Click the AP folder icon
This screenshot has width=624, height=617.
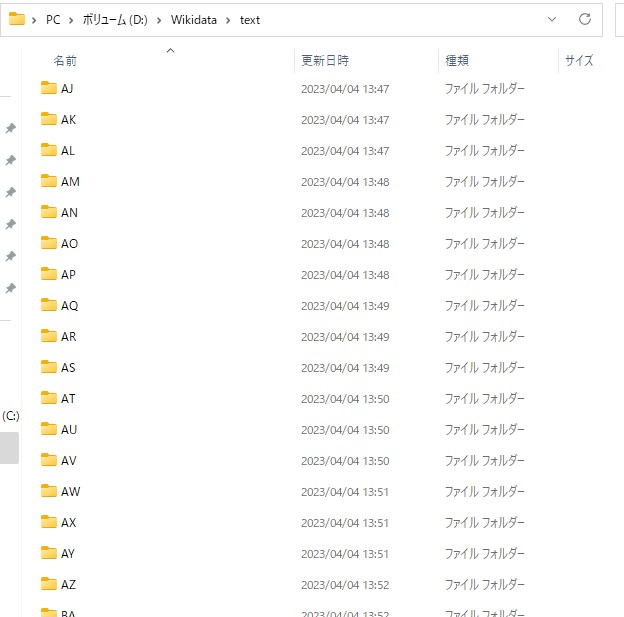49,274
